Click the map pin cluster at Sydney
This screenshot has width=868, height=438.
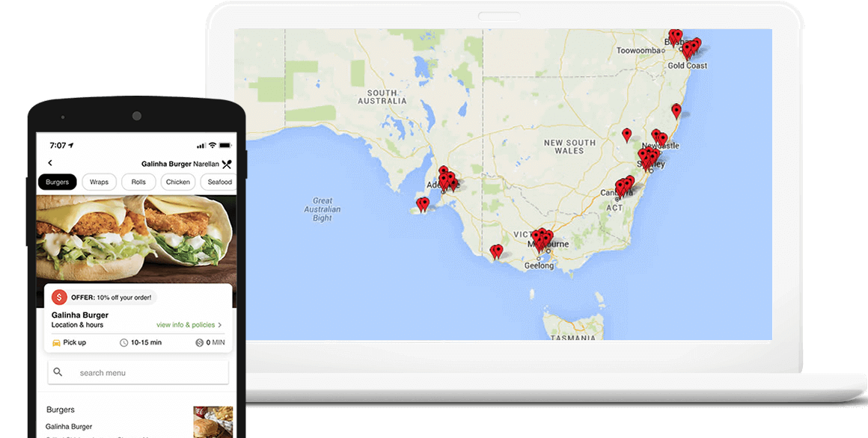[649, 158]
